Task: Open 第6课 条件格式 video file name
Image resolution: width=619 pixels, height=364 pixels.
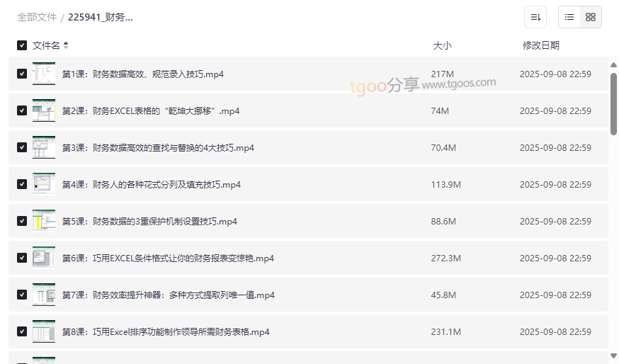Action: coord(168,258)
